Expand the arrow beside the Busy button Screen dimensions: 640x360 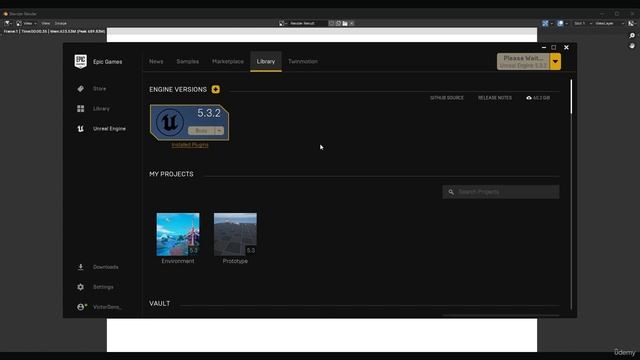tap(219, 131)
